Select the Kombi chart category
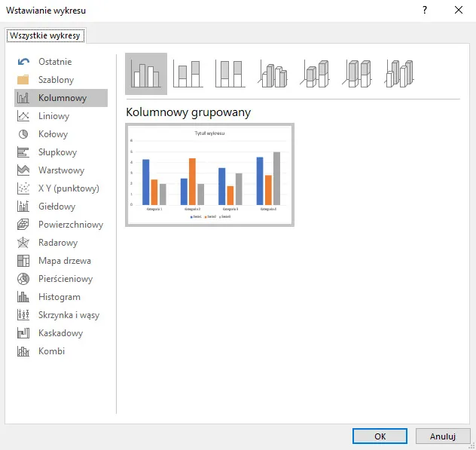Image resolution: width=476 pixels, height=450 pixels. point(51,351)
